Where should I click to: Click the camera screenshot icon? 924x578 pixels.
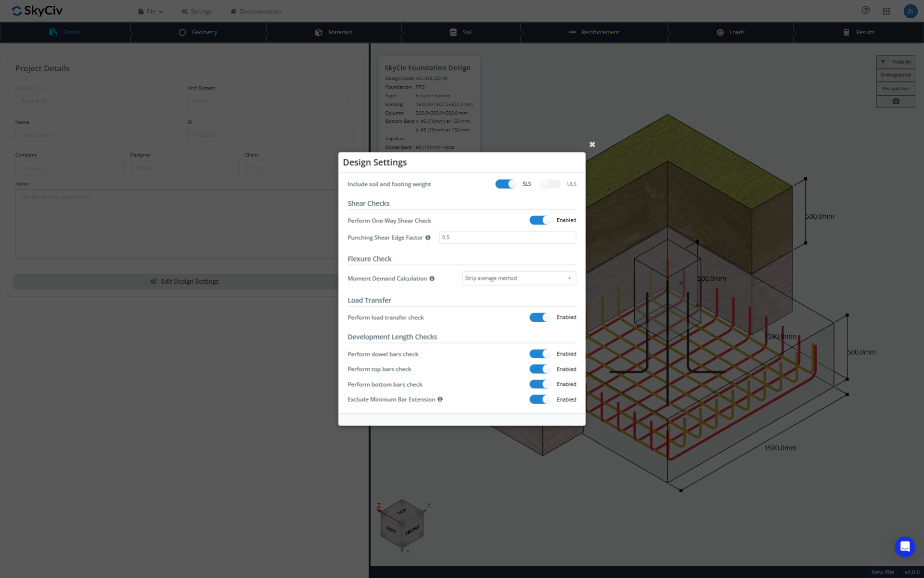pyautogui.click(x=896, y=101)
